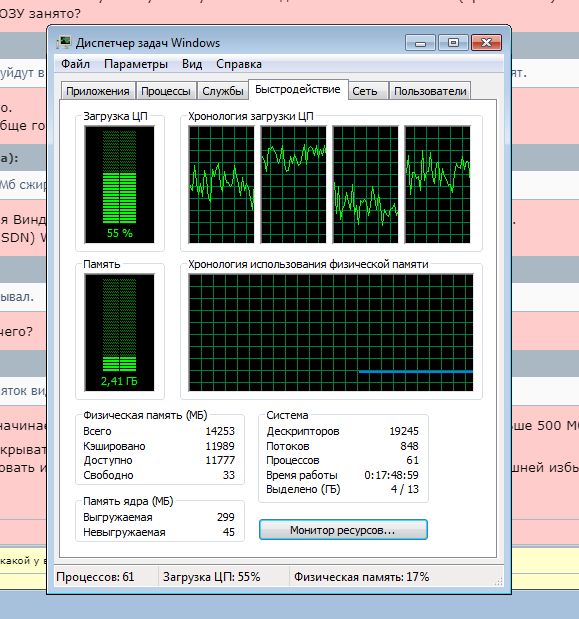Click the memory gauge showing 2,41 ГБ
Screen dimensions: 579x619
coord(119,332)
